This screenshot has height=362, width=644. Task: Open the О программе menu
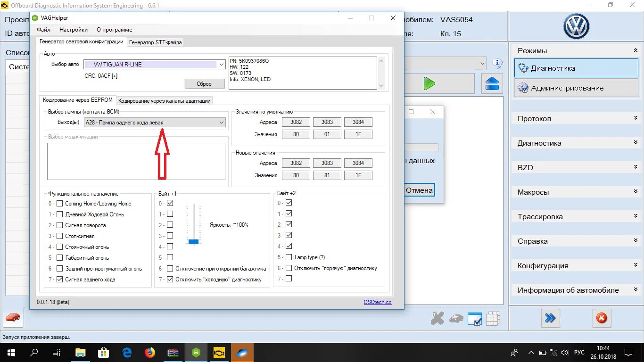point(115,30)
